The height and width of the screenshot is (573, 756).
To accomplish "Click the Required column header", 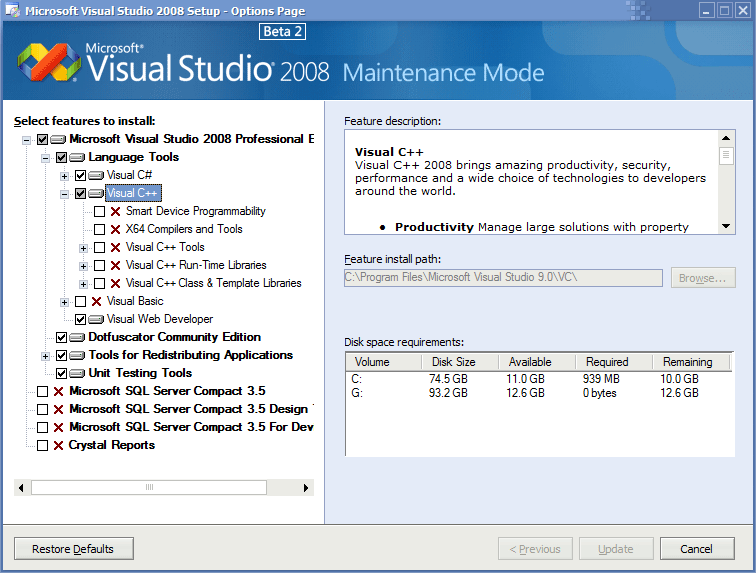I will (x=614, y=362).
